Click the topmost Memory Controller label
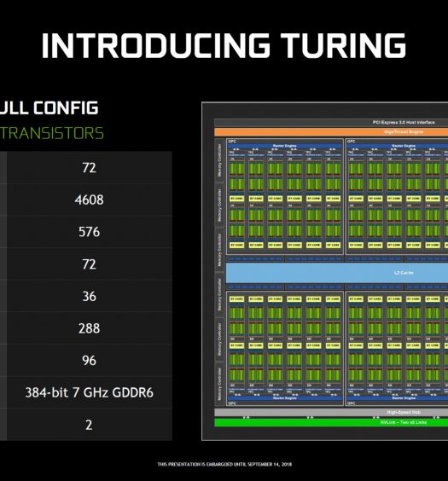Image resolution: width=448 pixels, height=481 pixels. click(x=219, y=160)
